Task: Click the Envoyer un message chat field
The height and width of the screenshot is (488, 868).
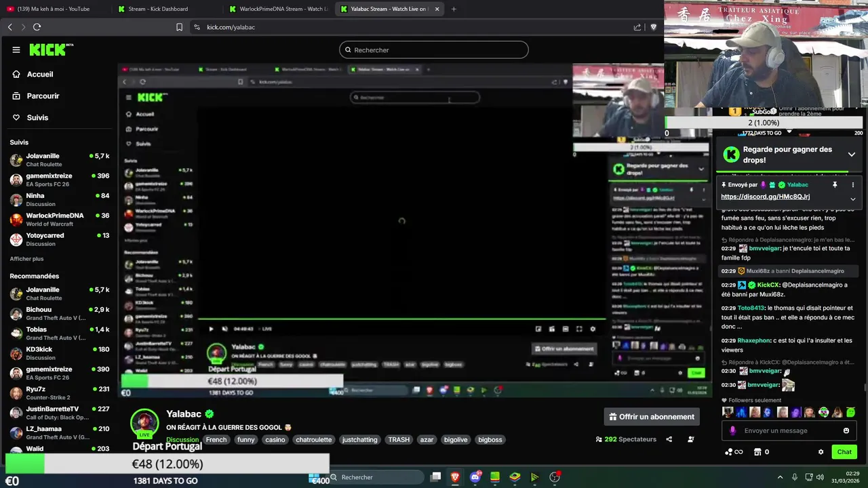Action: (x=790, y=431)
